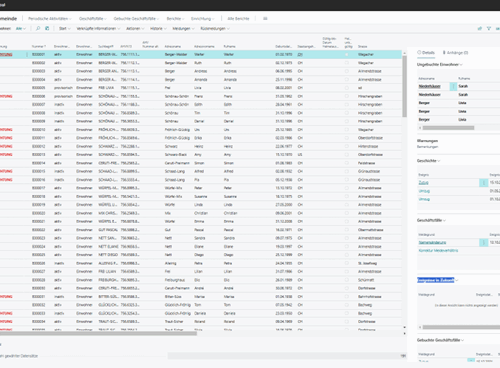500x368 pixels.
Task: Open the Start menu in the action bar
Action: 65,29
